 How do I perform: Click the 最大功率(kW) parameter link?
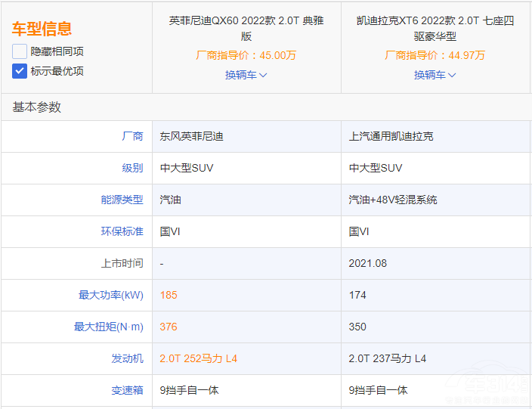[111, 295]
